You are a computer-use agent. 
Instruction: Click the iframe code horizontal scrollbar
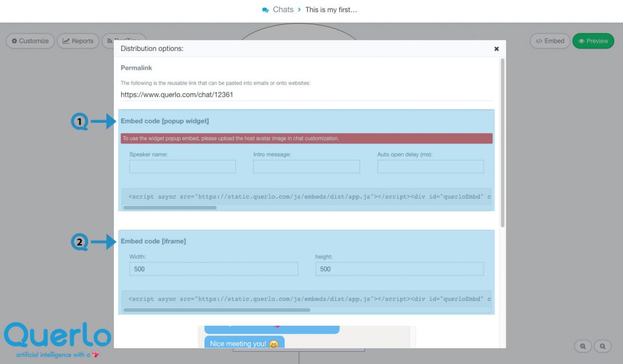pos(217,310)
